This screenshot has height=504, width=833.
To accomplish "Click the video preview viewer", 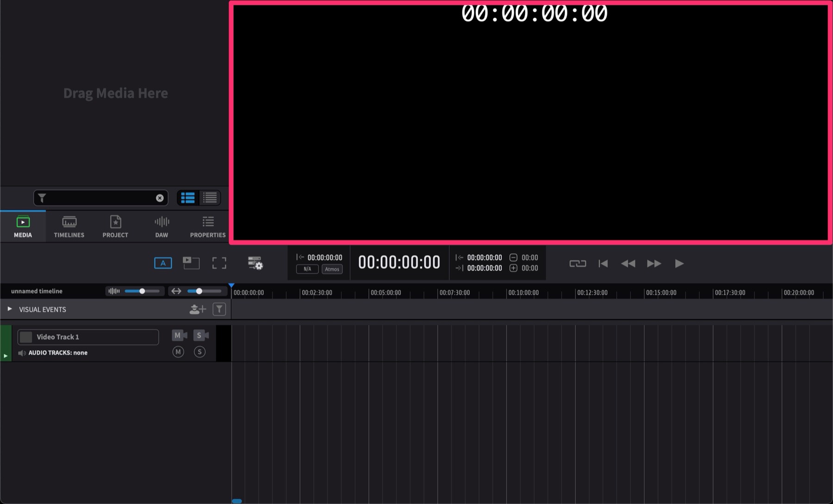I will point(531,123).
